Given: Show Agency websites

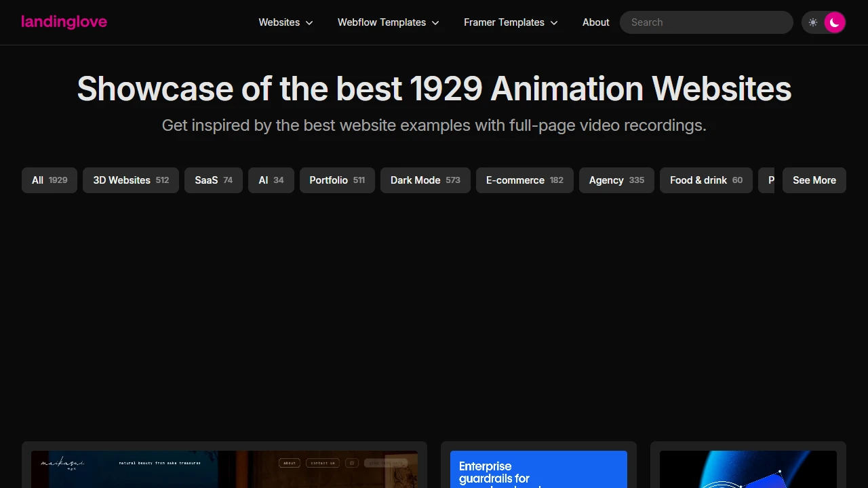Looking at the screenshot, I should click(x=616, y=180).
